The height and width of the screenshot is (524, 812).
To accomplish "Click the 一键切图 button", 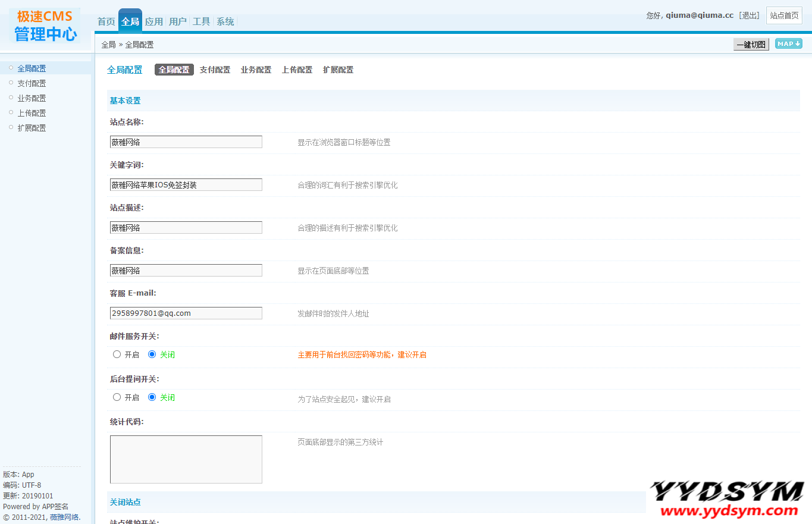I will coord(751,44).
